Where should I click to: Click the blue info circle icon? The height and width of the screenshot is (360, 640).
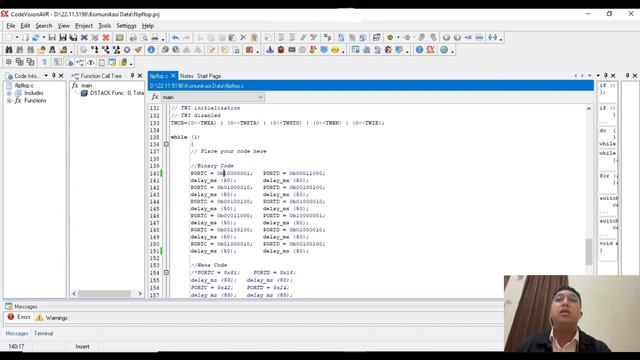tap(151, 50)
